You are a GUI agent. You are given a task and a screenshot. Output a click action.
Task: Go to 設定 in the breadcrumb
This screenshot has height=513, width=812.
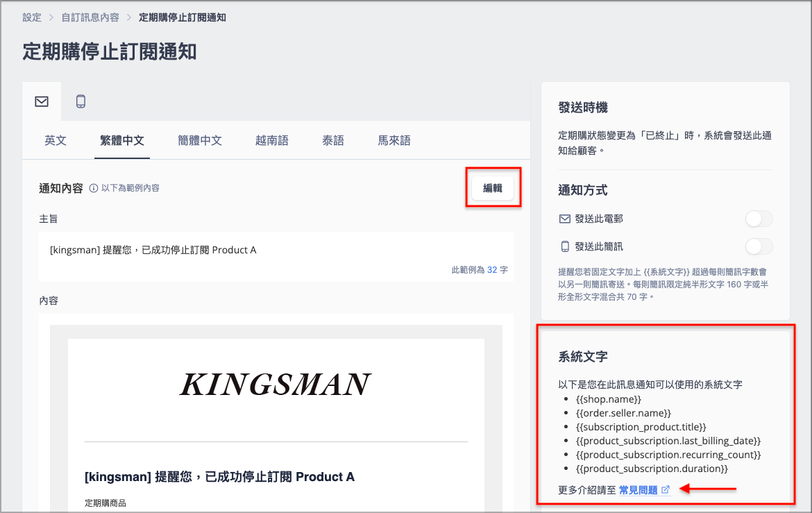click(x=32, y=17)
